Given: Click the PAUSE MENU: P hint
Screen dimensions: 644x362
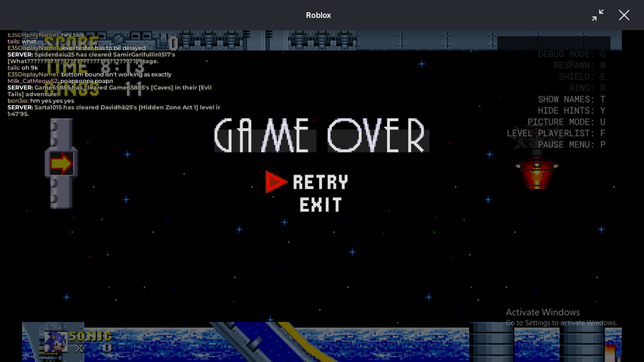Looking at the screenshot, I should tap(572, 145).
